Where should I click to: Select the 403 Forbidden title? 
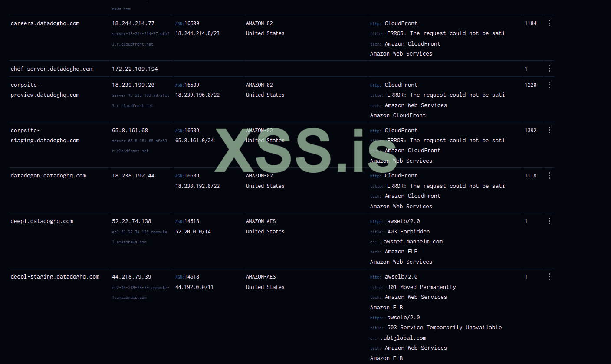[408, 232]
